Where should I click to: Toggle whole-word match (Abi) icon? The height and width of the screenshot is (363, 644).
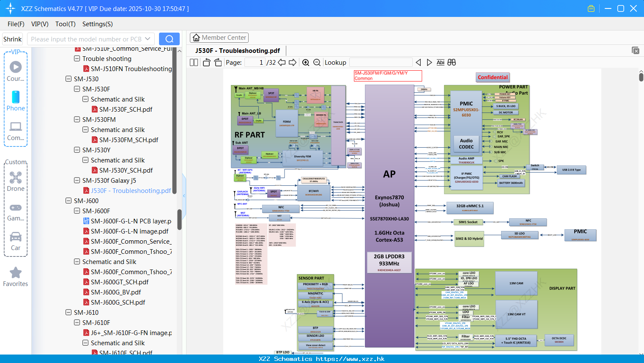click(440, 62)
